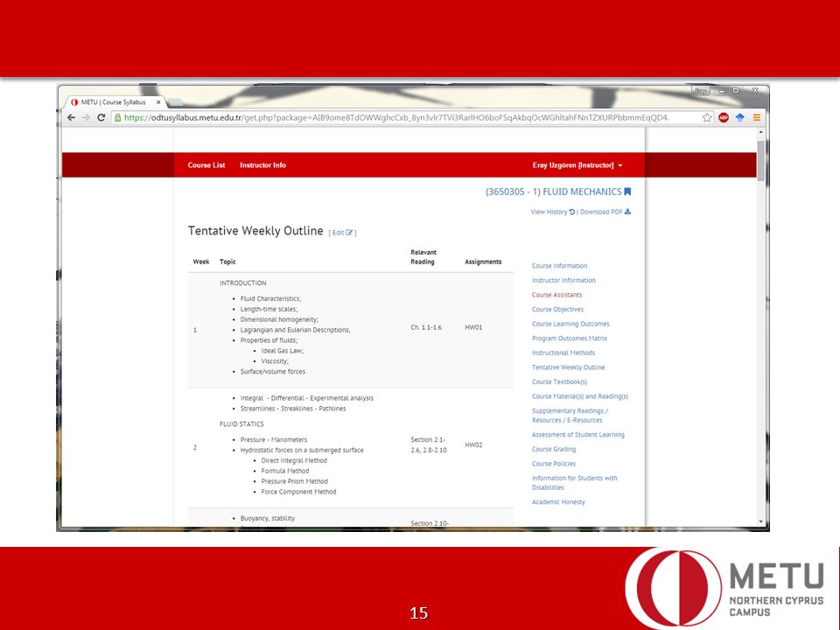Expand Eray Uzgören [Instructor] dropdown
840x630 pixels.
coord(577,165)
